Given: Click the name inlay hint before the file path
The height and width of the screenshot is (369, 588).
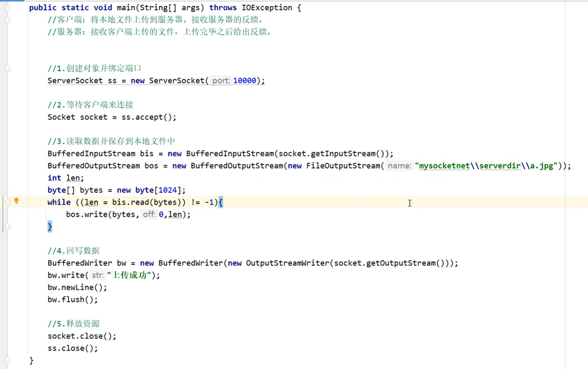Looking at the screenshot, I should pyautogui.click(x=399, y=165).
